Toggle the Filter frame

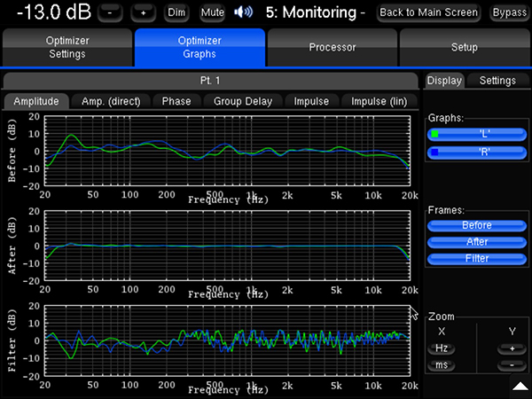coord(477,259)
